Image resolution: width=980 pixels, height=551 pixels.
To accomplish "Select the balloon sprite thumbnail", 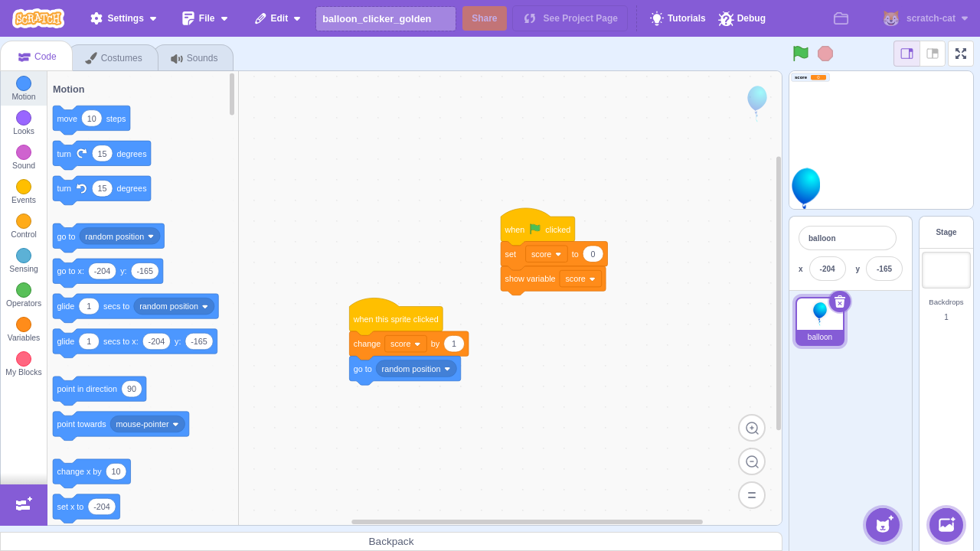I will click(820, 321).
